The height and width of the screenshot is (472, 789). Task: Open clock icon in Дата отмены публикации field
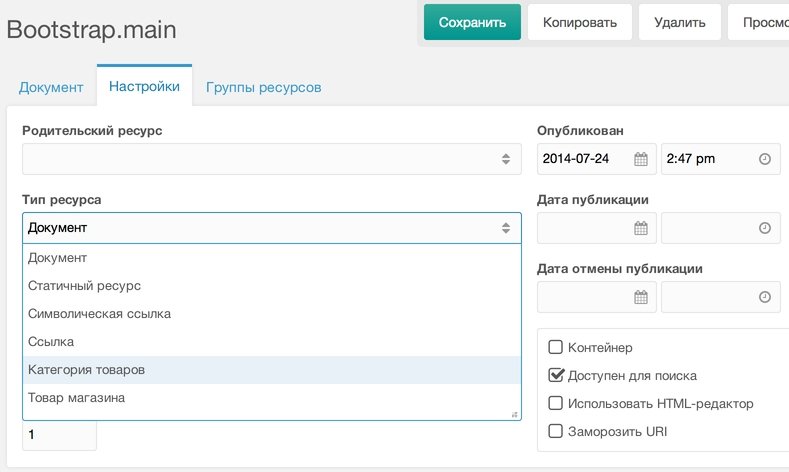point(764,297)
